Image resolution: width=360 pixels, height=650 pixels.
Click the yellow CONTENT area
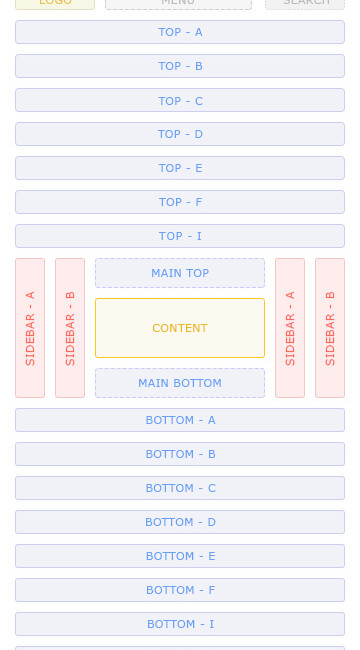[x=180, y=328]
